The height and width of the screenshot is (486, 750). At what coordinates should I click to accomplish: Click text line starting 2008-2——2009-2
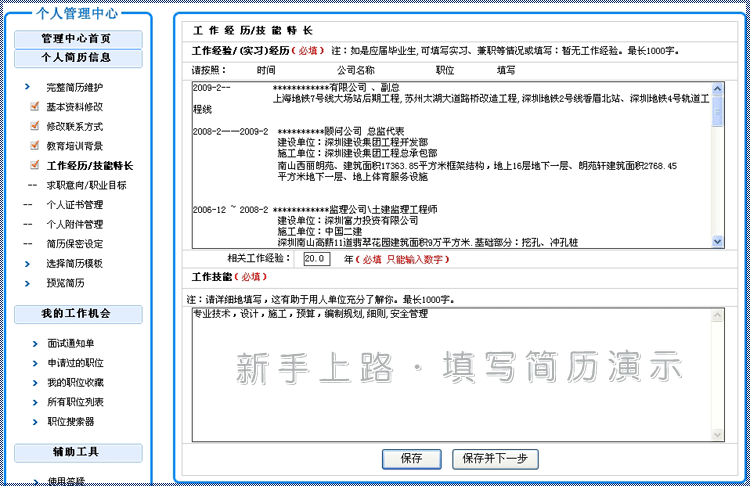pos(298,132)
